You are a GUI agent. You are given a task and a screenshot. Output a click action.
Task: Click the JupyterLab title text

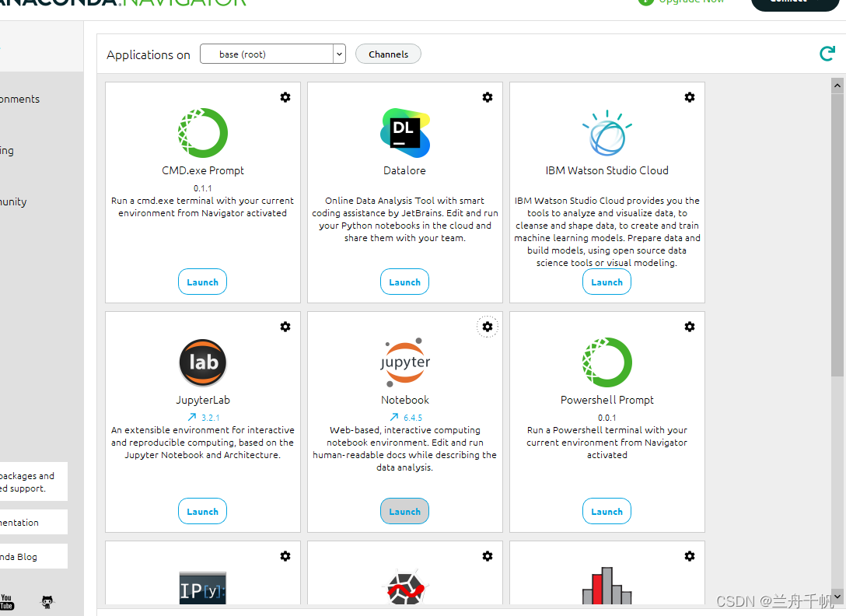(203, 400)
